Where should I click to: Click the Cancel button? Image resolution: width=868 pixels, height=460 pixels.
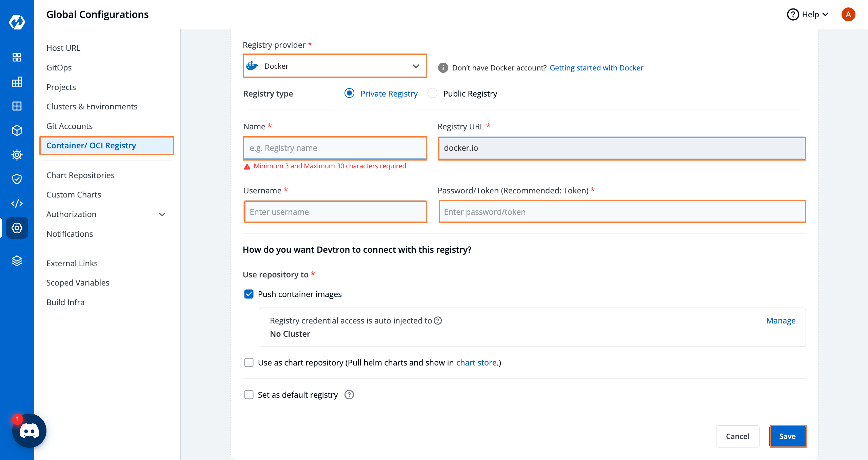(737, 436)
